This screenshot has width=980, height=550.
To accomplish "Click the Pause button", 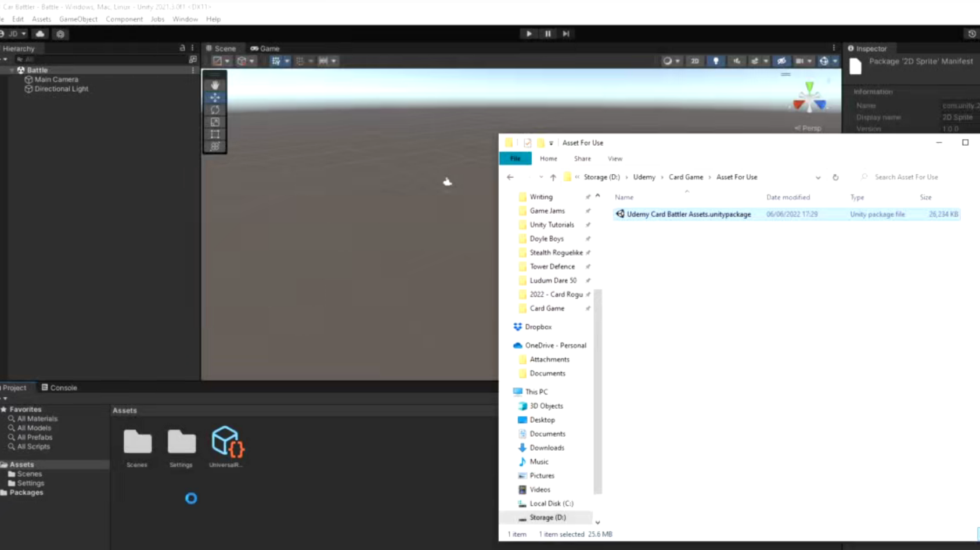I will (x=547, y=34).
